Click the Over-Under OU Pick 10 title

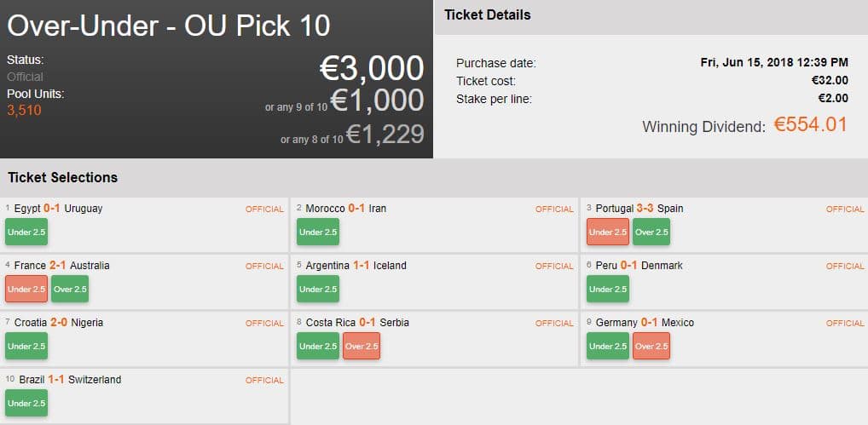pos(169,26)
